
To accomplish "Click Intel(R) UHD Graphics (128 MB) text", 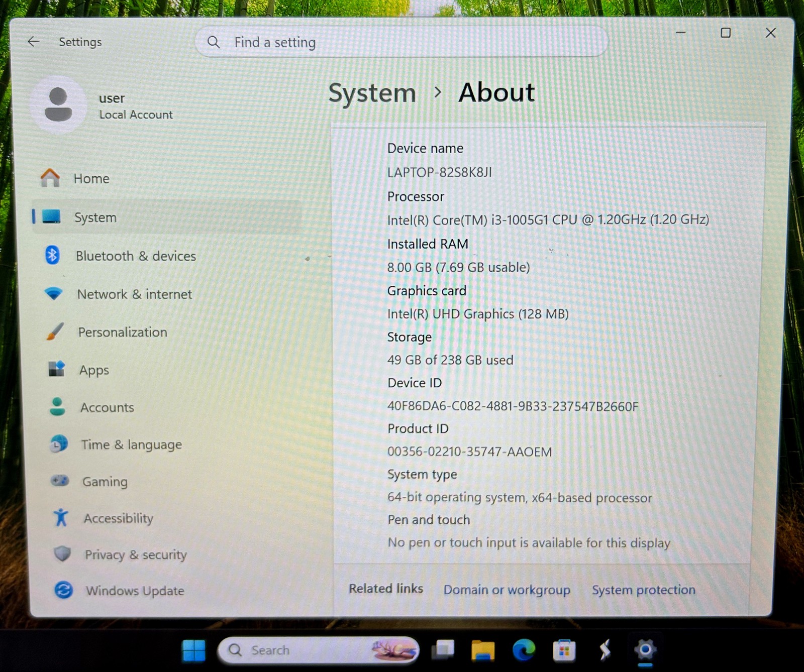I will tap(478, 314).
